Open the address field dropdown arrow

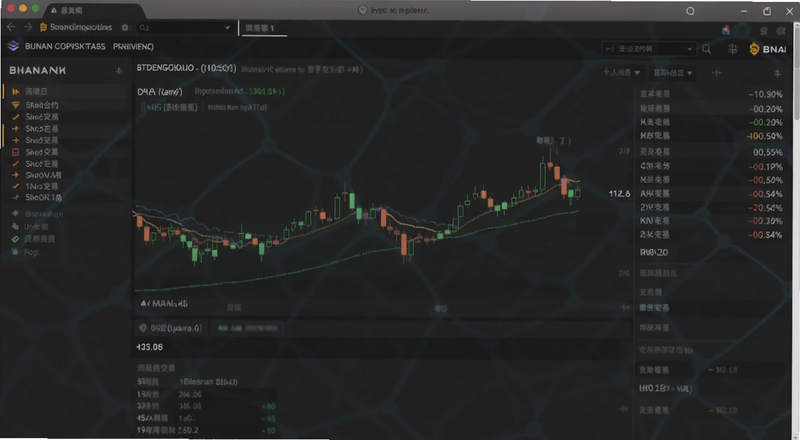tap(227, 28)
